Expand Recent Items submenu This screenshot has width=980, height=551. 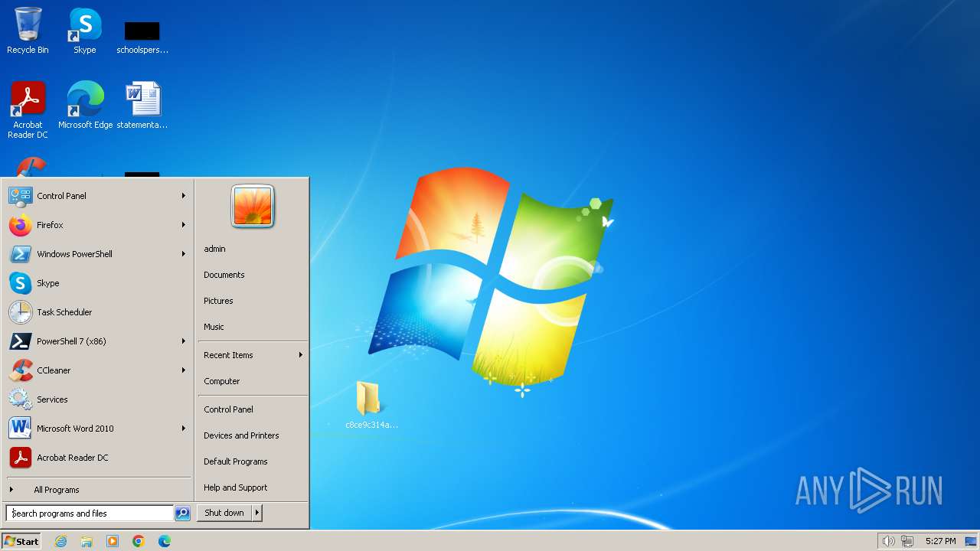point(253,355)
